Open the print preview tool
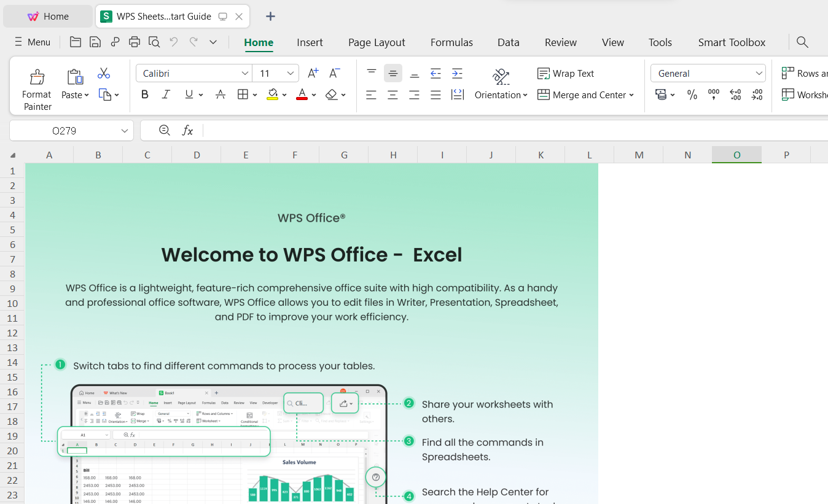The height and width of the screenshot is (504, 828). coord(154,42)
